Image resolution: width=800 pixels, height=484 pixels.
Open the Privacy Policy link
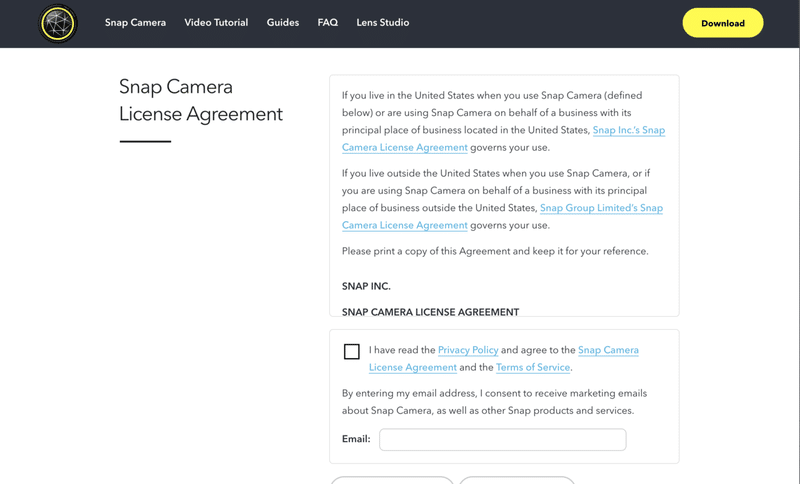(x=468, y=350)
